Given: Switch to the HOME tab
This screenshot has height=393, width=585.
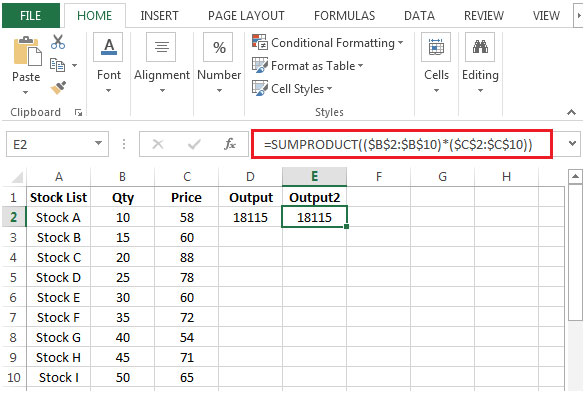Looking at the screenshot, I should [x=94, y=16].
